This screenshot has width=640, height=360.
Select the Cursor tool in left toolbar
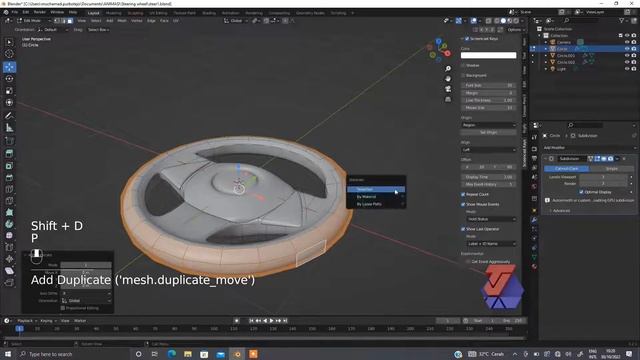click(x=9, y=54)
